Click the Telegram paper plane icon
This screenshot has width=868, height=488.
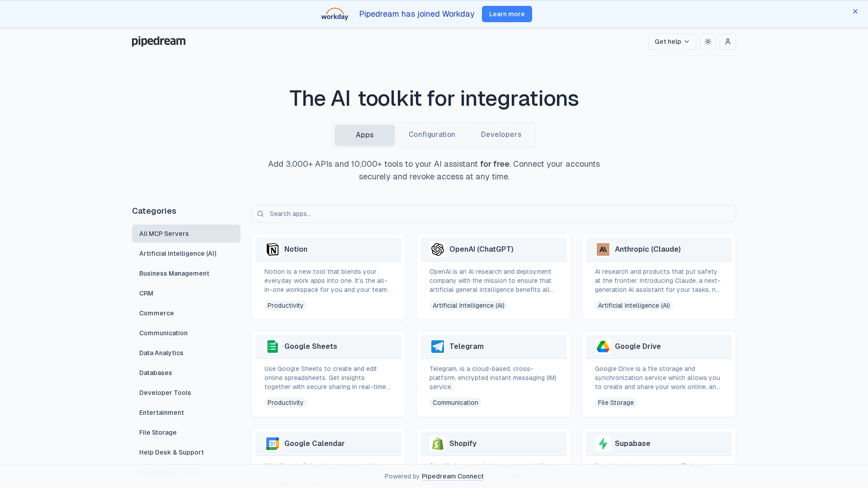tap(437, 347)
